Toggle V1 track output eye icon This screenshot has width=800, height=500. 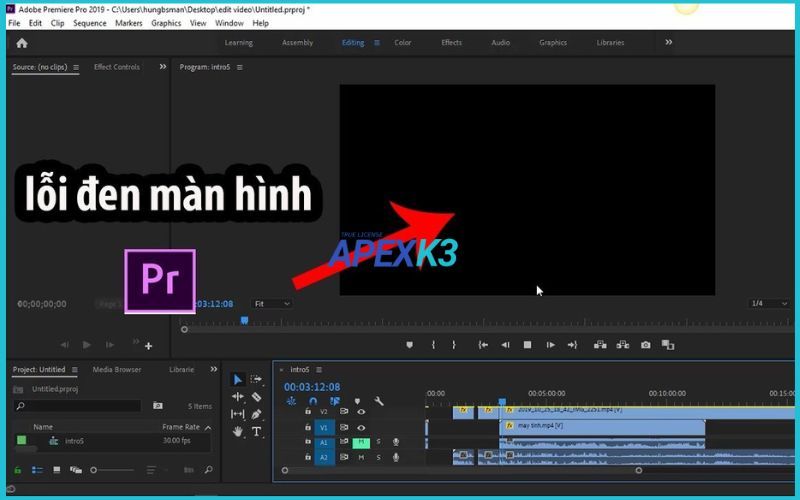361,427
